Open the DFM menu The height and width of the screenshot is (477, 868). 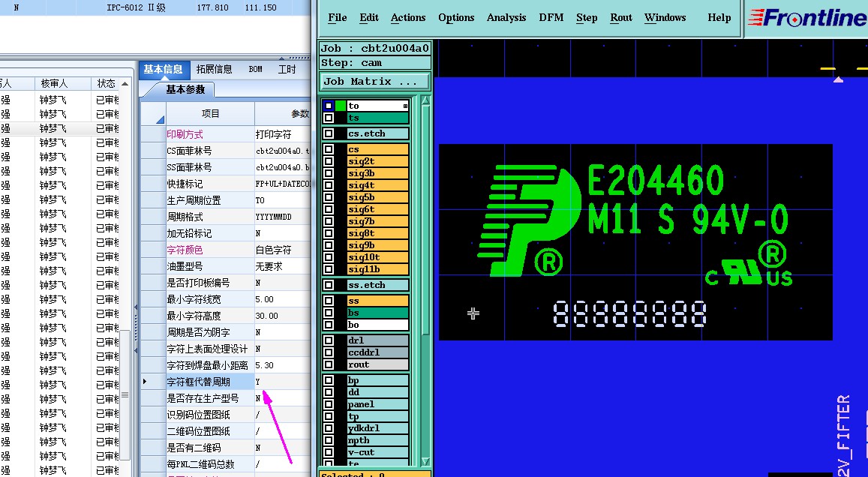pyautogui.click(x=551, y=18)
